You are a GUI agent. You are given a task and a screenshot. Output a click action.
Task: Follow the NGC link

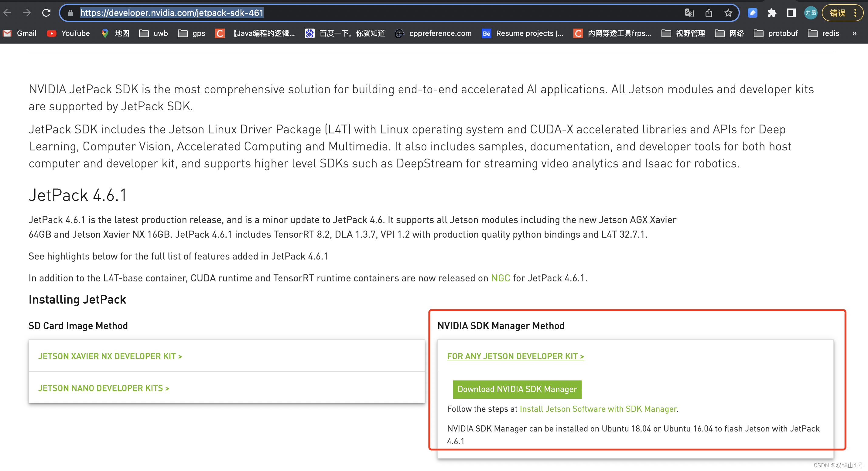pyautogui.click(x=501, y=278)
